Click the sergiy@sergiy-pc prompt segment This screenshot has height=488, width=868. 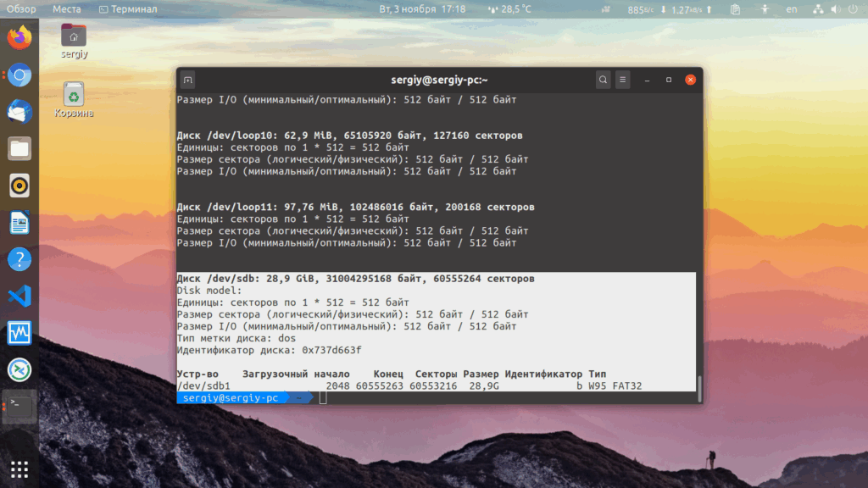[x=231, y=398]
